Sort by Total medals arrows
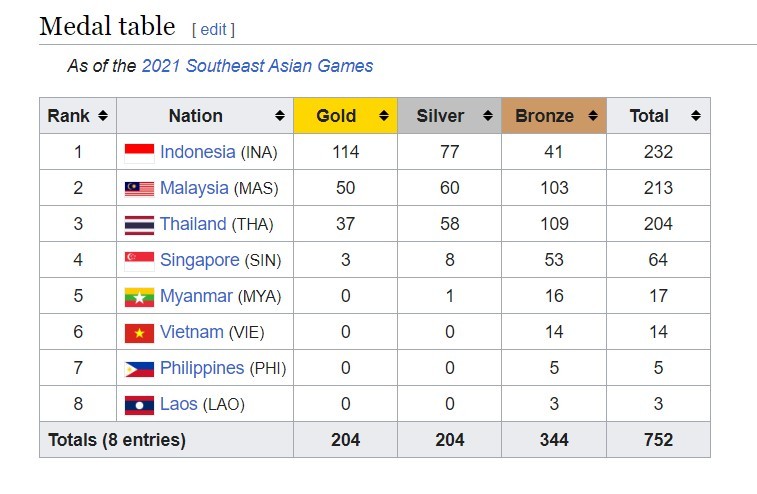 pos(696,115)
